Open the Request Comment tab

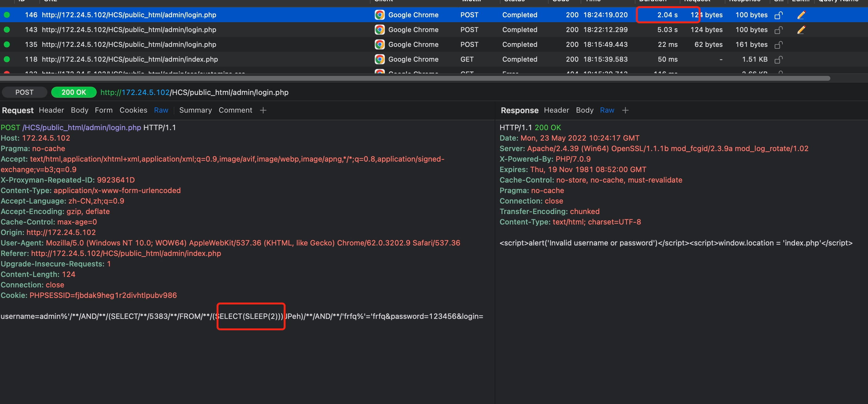click(235, 110)
